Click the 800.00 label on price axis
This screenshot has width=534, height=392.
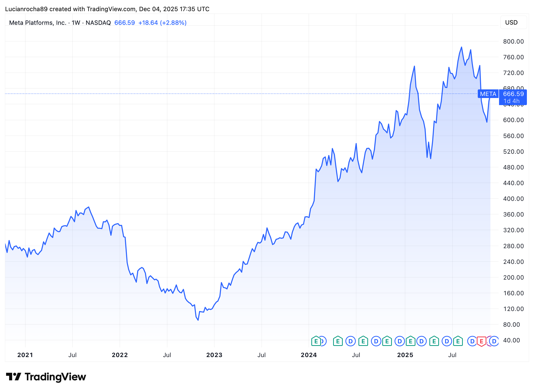[513, 41]
